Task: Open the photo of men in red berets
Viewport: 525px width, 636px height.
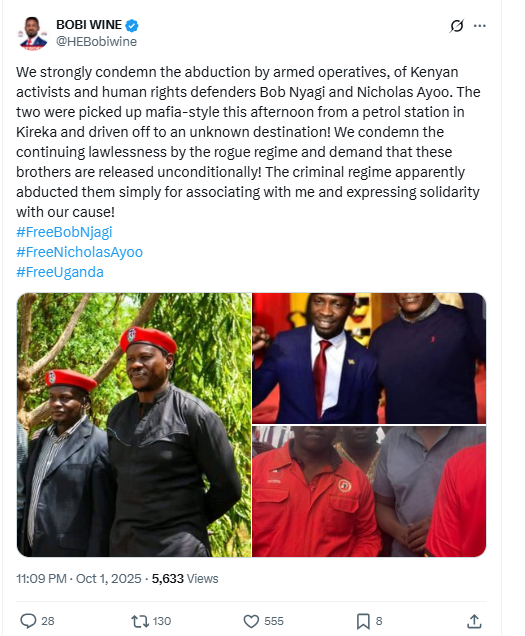Action: point(134,425)
